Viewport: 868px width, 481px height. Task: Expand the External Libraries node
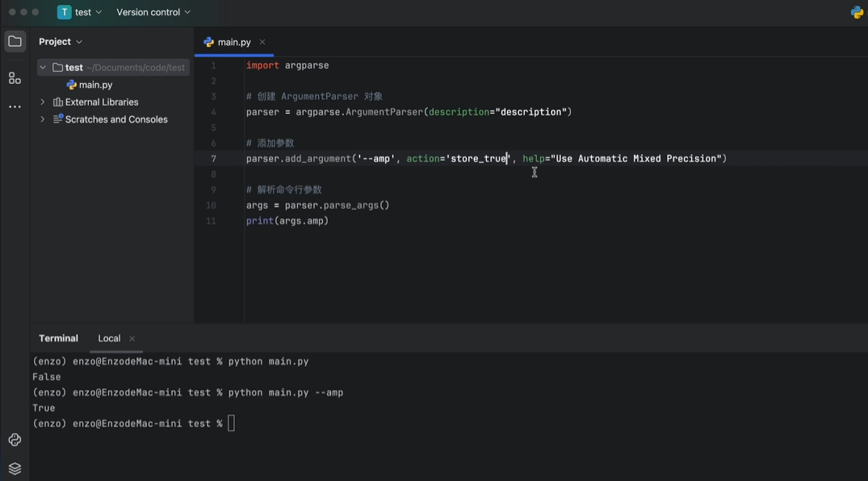[43, 102]
